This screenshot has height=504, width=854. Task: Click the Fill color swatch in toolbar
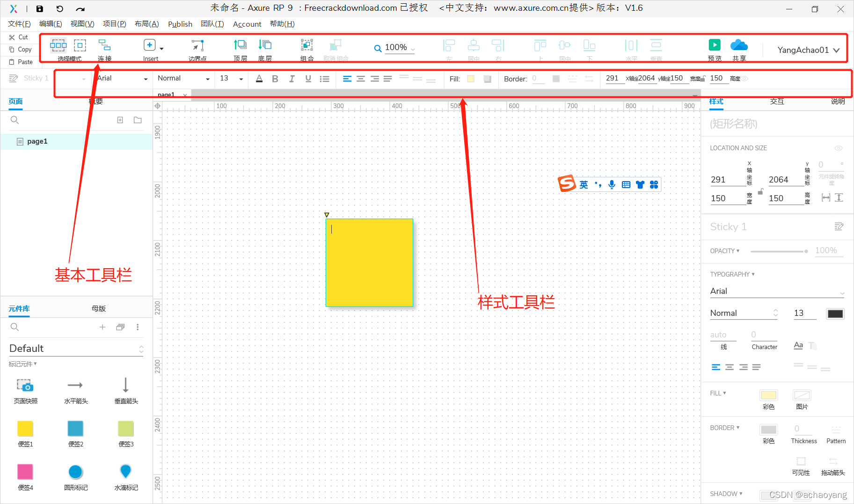pos(471,79)
